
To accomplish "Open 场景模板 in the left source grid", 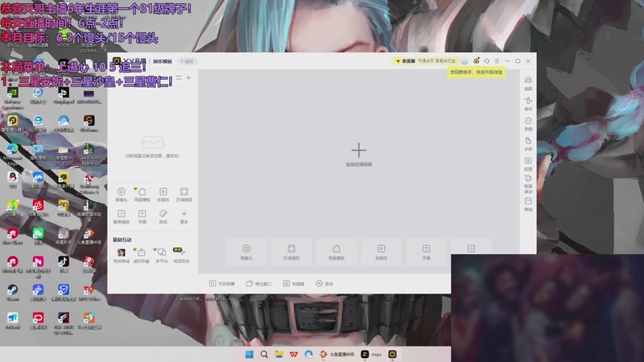I will pos(142,194).
